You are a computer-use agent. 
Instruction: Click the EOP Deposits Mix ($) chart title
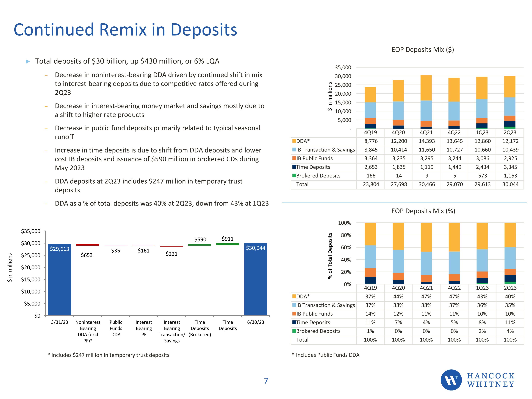[423, 50]
